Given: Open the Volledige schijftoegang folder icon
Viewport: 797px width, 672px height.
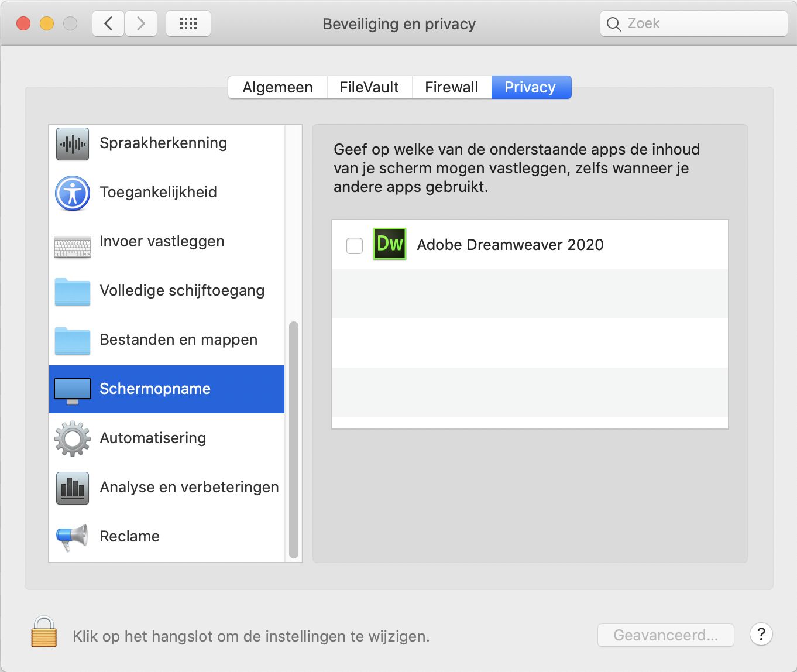Looking at the screenshot, I should (71, 292).
